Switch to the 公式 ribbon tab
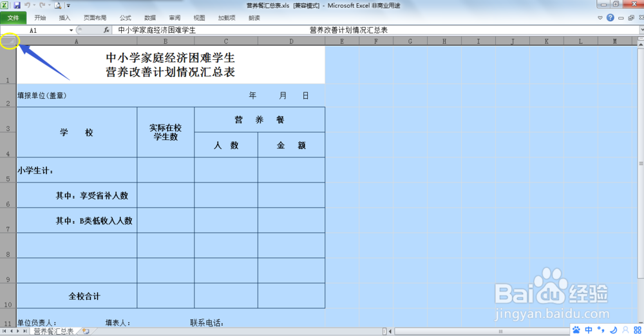 (126, 17)
